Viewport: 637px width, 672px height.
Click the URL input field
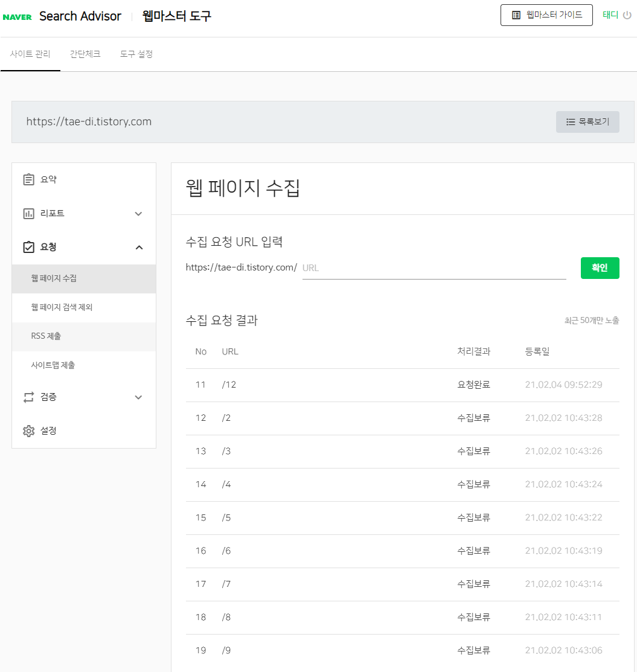click(432, 267)
